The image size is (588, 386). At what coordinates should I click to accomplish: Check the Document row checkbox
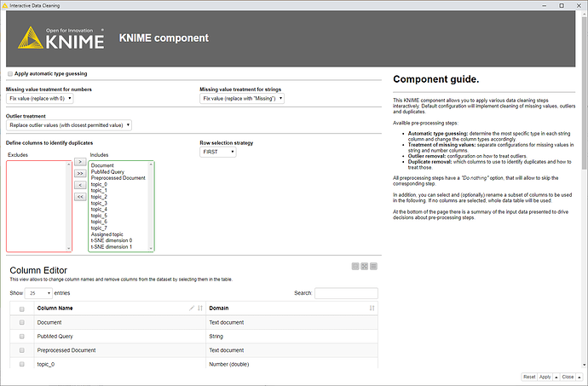22,322
